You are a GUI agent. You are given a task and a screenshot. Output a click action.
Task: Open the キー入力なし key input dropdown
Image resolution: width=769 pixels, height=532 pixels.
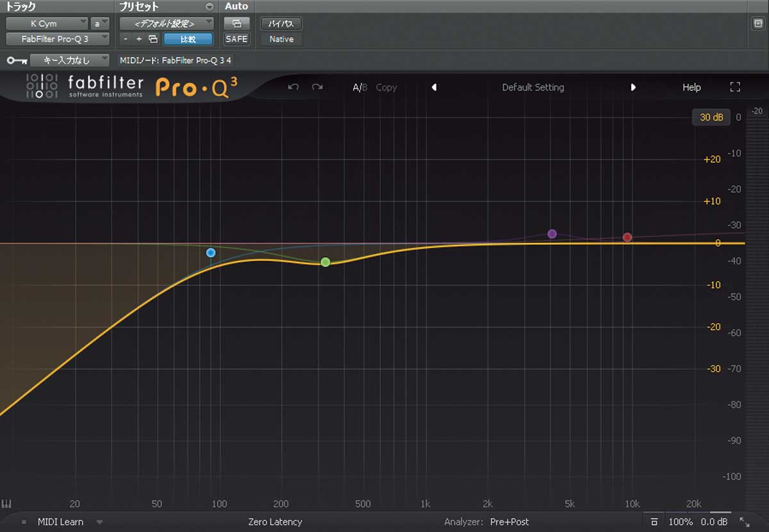[x=70, y=60]
